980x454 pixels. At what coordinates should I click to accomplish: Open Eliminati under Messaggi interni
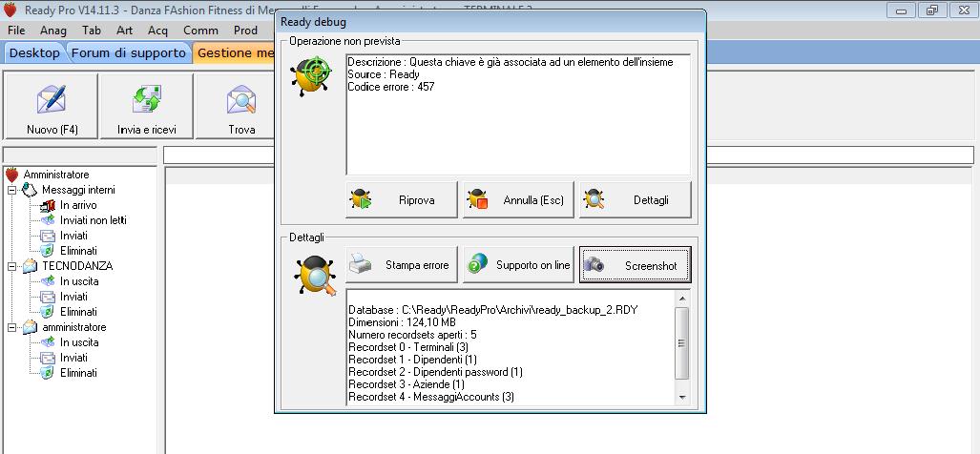pyautogui.click(x=78, y=251)
